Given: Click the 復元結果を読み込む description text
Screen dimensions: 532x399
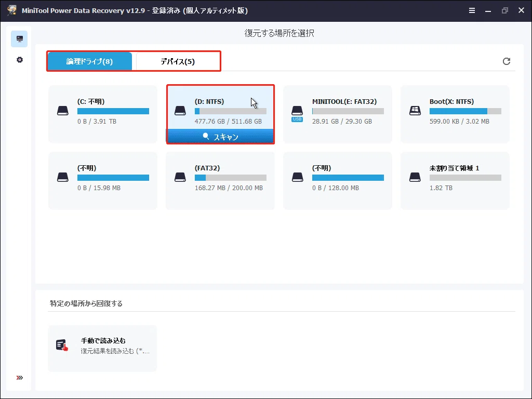Looking at the screenshot, I should coord(115,351).
